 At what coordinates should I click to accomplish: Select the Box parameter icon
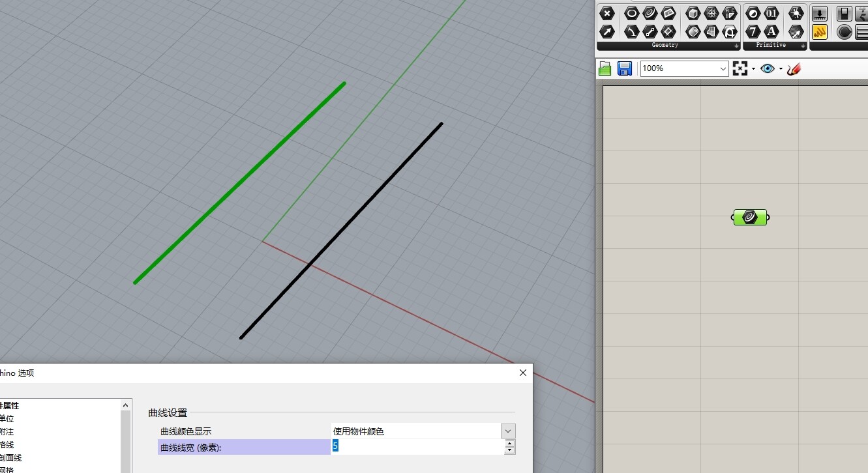click(693, 14)
